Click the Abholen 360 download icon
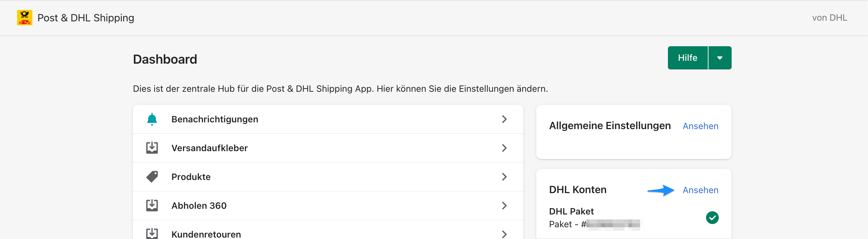This screenshot has height=239, width=868. [x=152, y=205]
